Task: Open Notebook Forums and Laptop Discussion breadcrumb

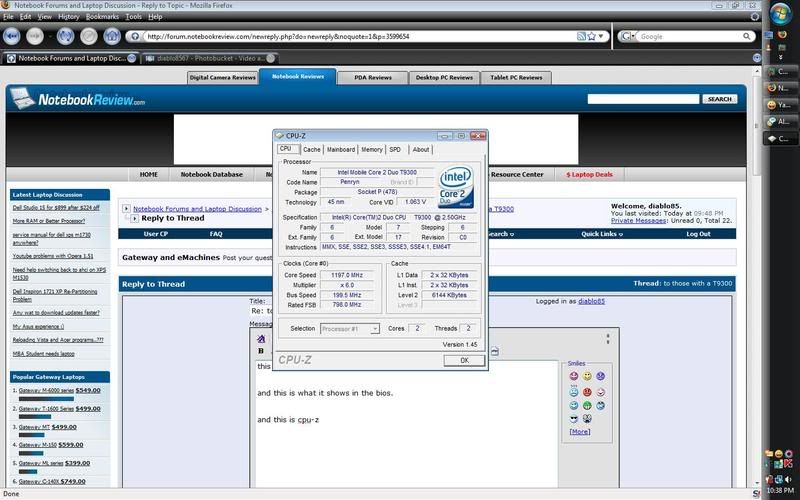Action: click(x=197, y=209)
